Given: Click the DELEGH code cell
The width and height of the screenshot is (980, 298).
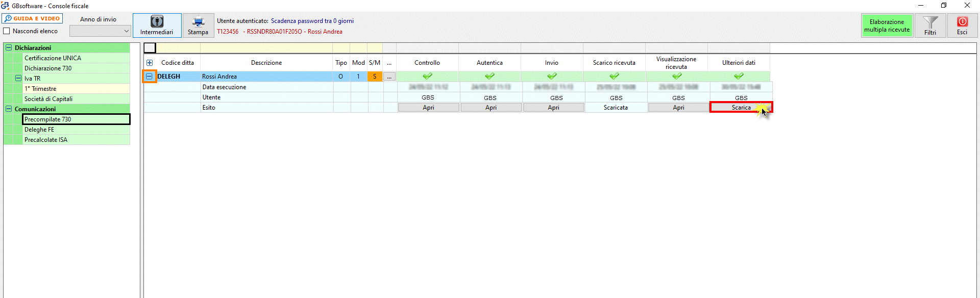Looking at the screenshot, I should [178, 77].
